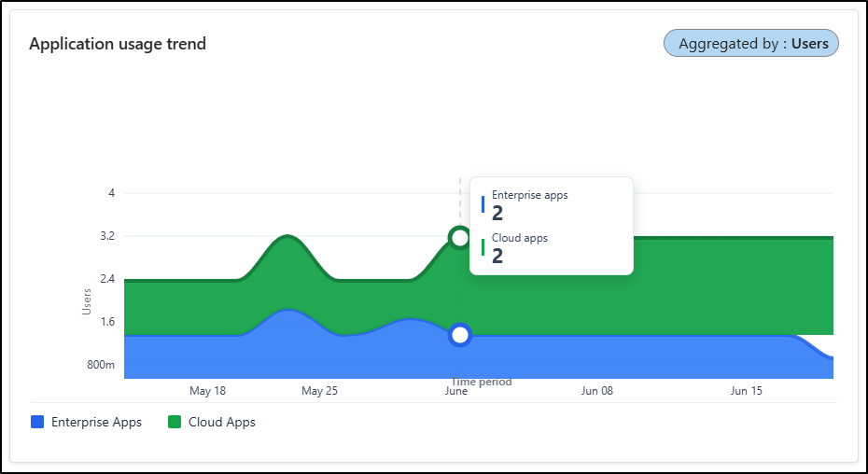Image resolution: width=868 pixels, height=474 pixels.
Task: Click the Time period axis title
Action: (x=481, y=382)
